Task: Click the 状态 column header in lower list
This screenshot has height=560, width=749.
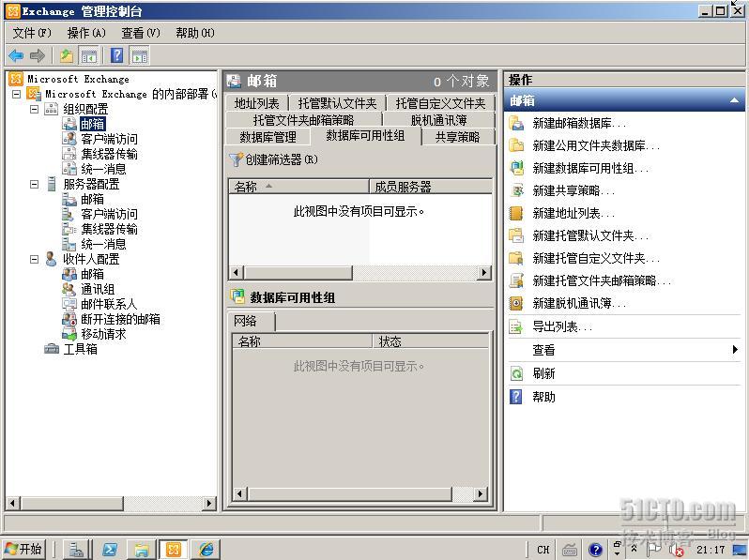Action: [430, 341]
